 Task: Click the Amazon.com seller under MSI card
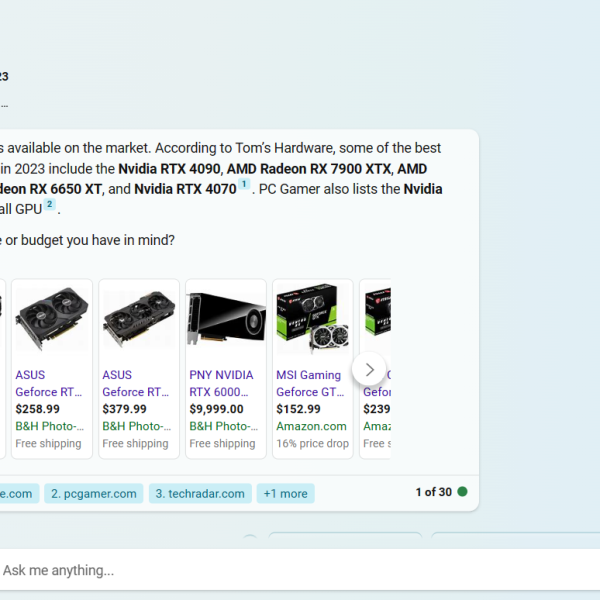[311, 426]
